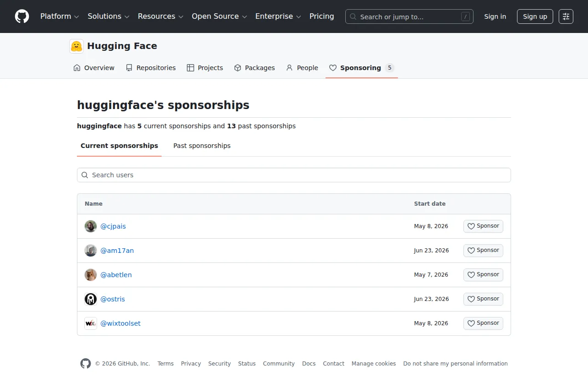Open the Security footer link
This screenshot has width=588, height=388.
tap(219, 364)
